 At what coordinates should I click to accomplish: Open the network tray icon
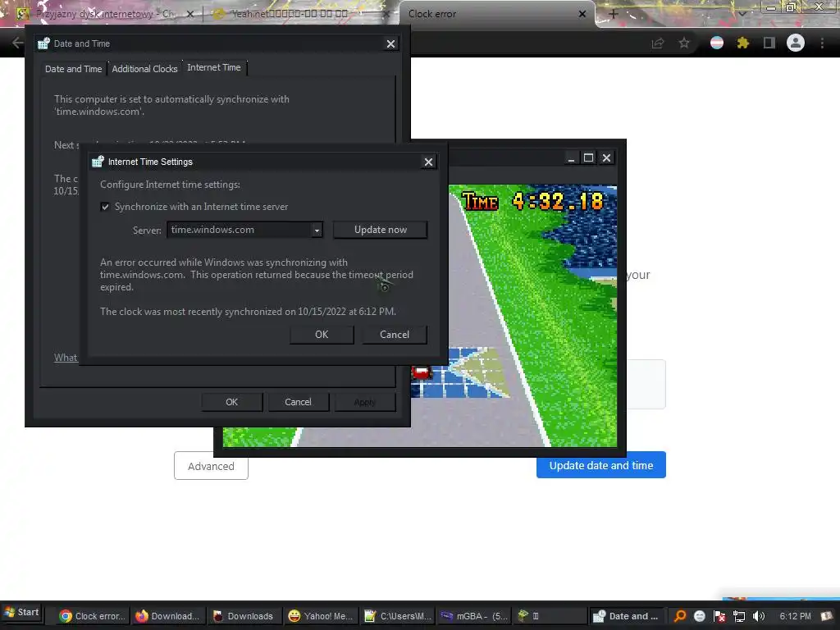coord(739,616)
